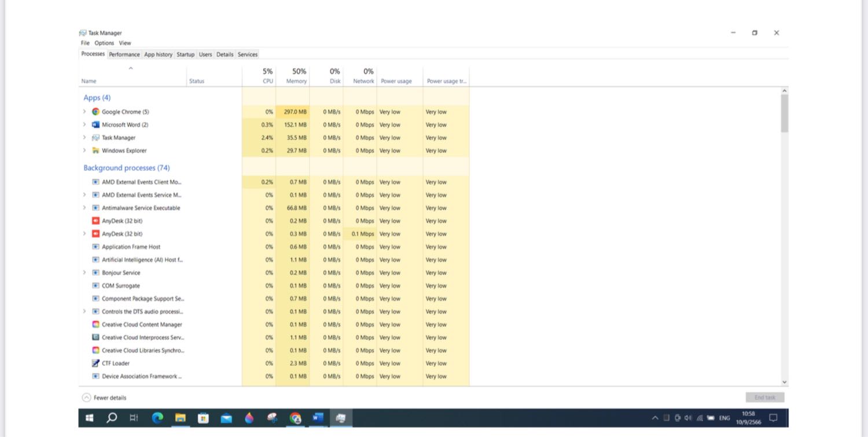Viewport: 868px width, 437px height.
Task: Open Task View from the taskbar
Action: click(134, 418)
